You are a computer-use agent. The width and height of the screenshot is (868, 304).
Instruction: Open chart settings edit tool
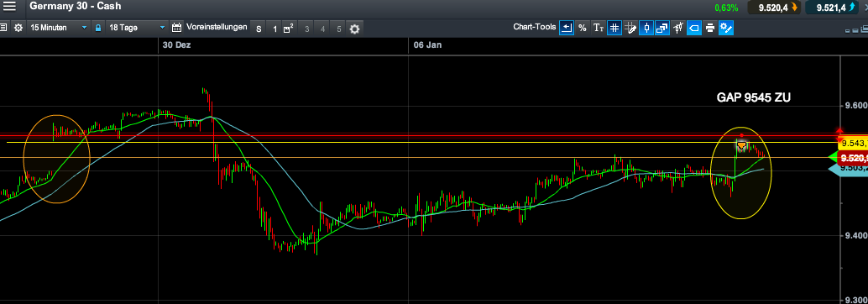[x=726, y=28]
